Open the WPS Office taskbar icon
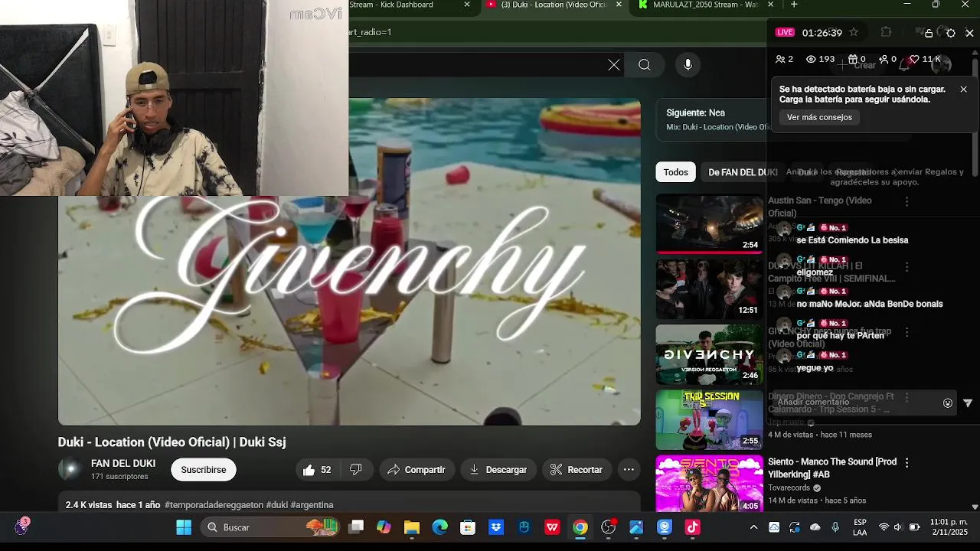 tap(552, 527)
